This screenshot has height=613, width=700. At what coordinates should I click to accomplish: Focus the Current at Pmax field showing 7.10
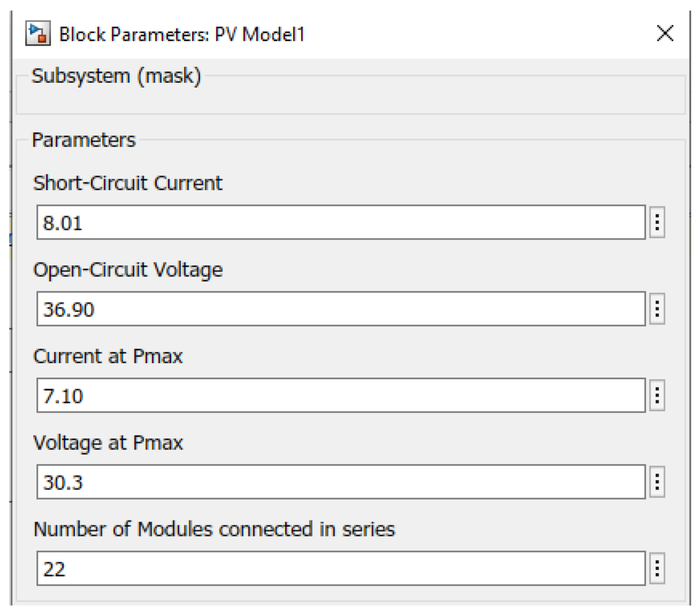tap(341, 395)
